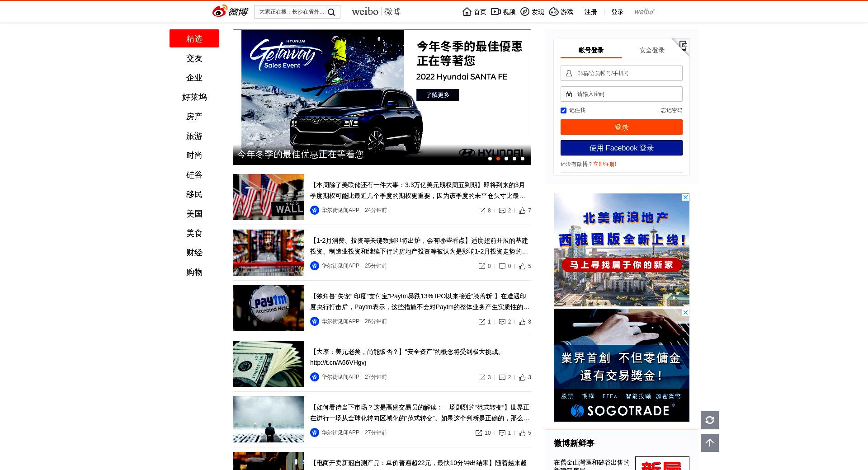Click 了解更多 button in Hyundai banner

(x=438, y=95)
